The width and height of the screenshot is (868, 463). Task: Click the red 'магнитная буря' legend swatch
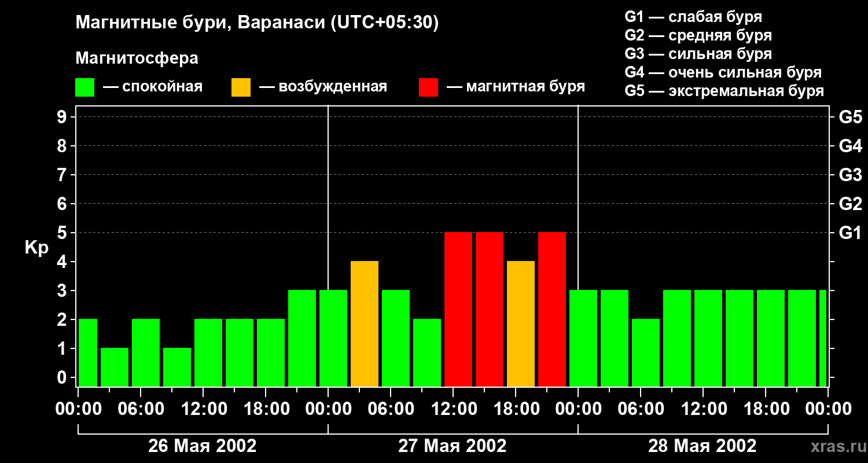tap(428, 87)
